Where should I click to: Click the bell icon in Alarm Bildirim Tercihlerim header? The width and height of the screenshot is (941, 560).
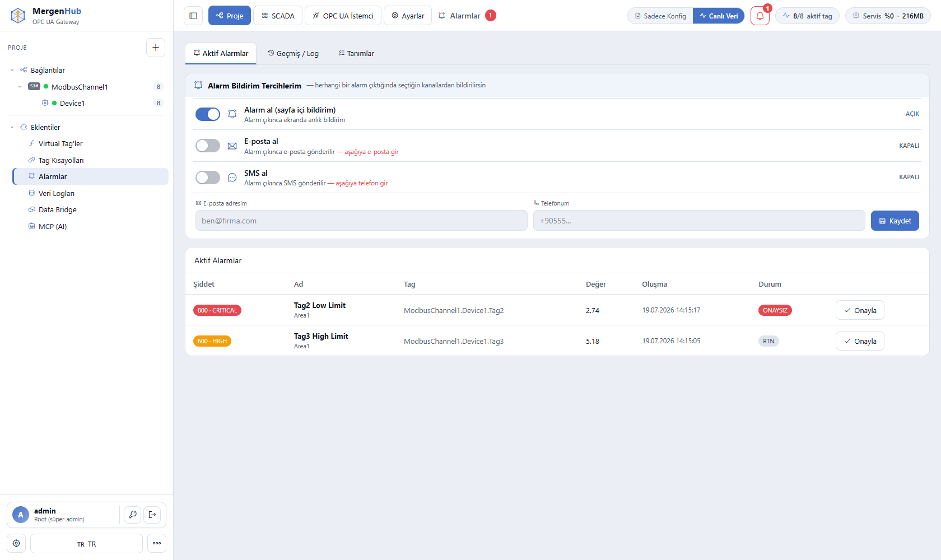point(198,85)
